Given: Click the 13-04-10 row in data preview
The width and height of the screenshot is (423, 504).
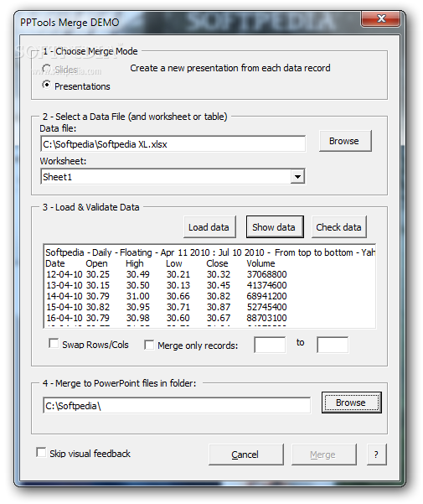Looking at the screenshot, I should coord(167,285).
